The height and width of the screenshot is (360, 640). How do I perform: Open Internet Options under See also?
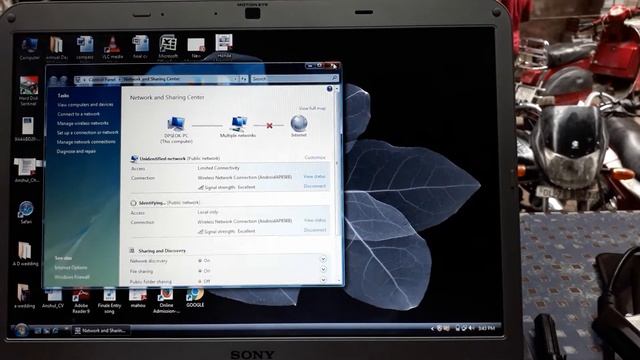point(71,268)
